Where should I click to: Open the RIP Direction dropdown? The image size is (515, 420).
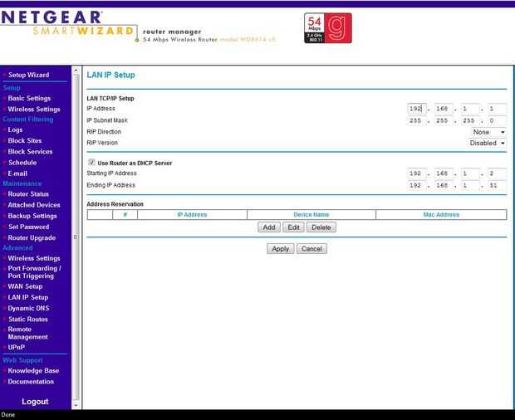[488, 132]
